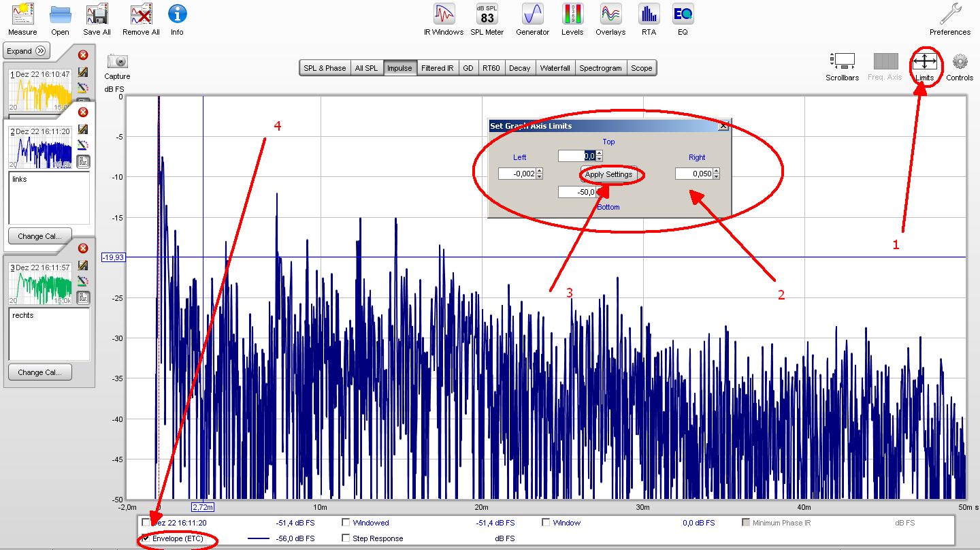This screenshot has height=550, width=980.
Task: Click Change Cal for the rechts measurement
Action: pyautogui.click(x=39, y=372)
